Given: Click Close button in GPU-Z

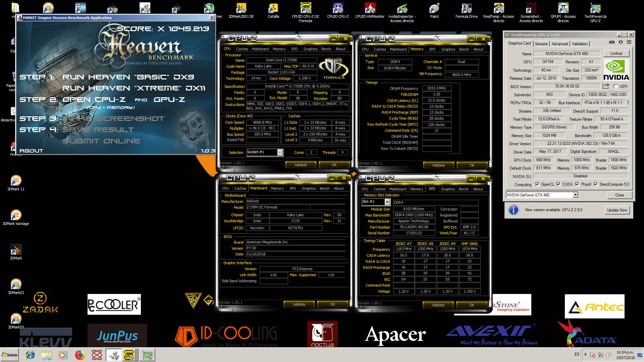Looking at the screenshot, I should (x=620, y=195).
